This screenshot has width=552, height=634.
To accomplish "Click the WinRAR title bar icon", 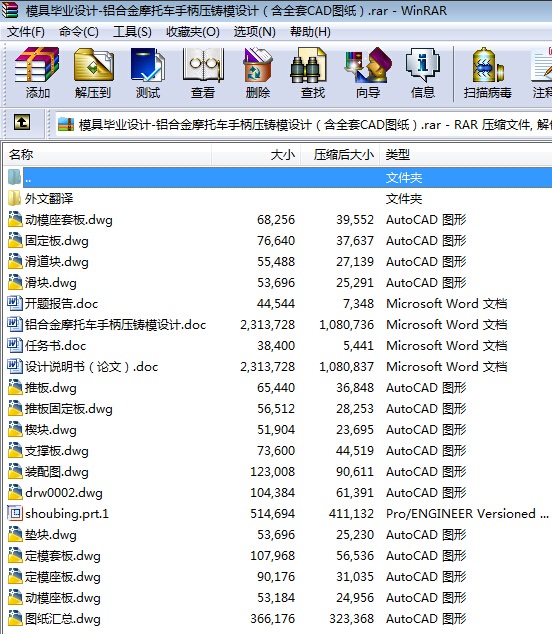I will [x=10, y=10].
